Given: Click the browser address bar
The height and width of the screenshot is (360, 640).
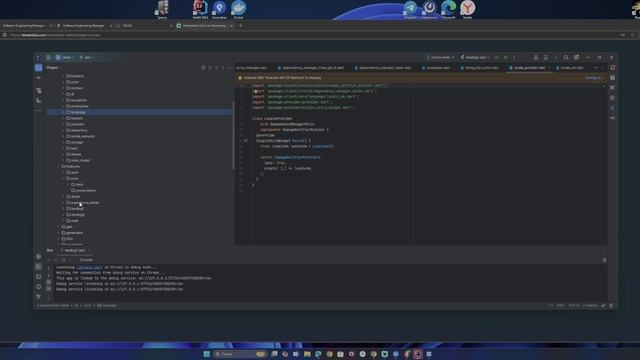Looking at the screenshot, I should coord(310,35).
